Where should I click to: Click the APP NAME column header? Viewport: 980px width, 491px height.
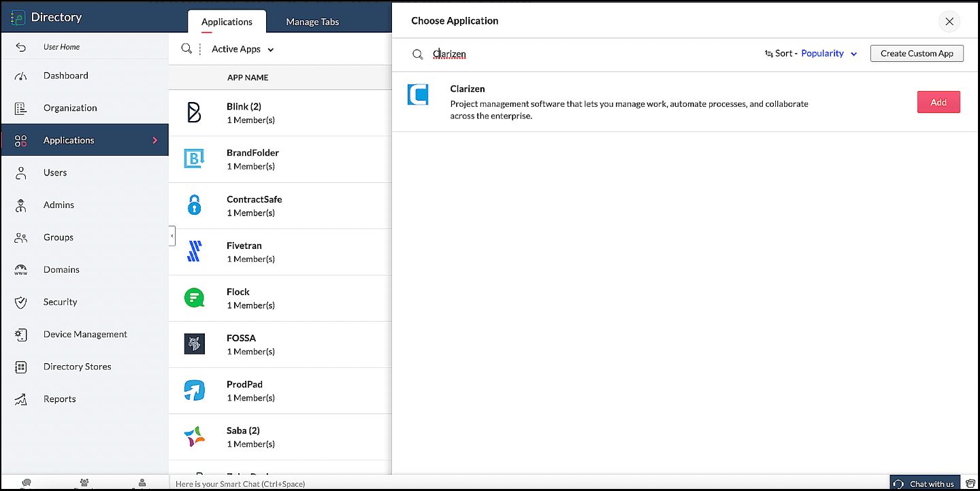(248, 78)
